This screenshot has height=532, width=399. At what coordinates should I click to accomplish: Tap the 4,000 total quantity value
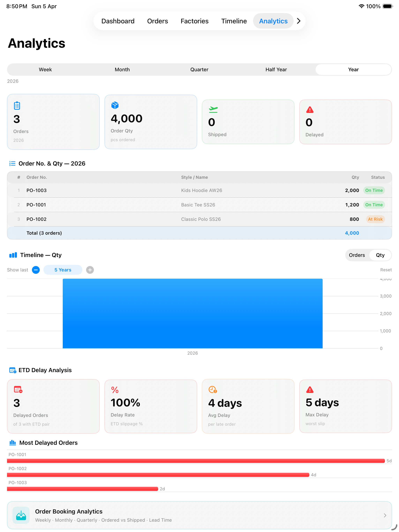click(352, 233)
